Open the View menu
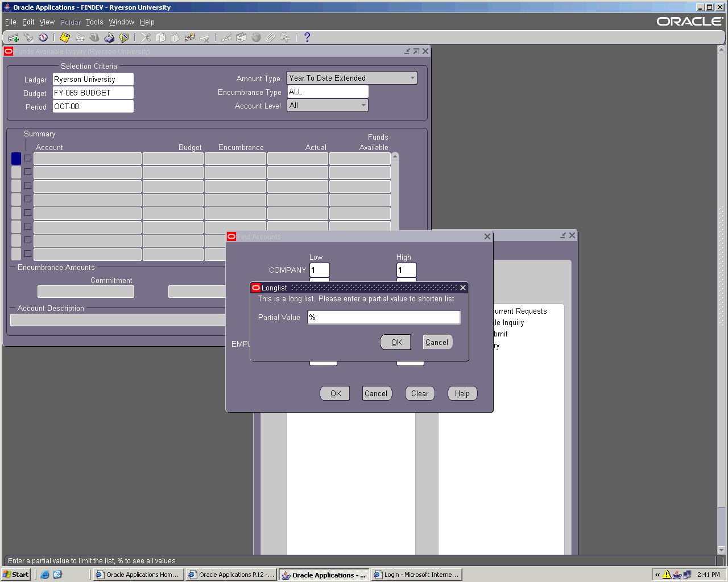The width and height of the screenshot is (728, 582). (47, 22)
